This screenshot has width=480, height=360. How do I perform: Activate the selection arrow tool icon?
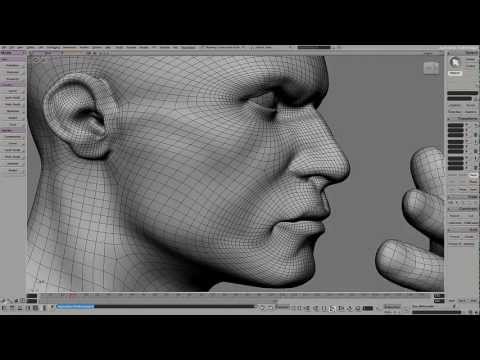[x=454, y=62]
